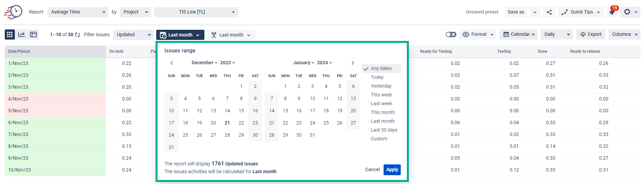Image resolution: width=644 pixels, height=184 pixels.
Task: Open the share report icon
Action: click(x=549, y=12)
